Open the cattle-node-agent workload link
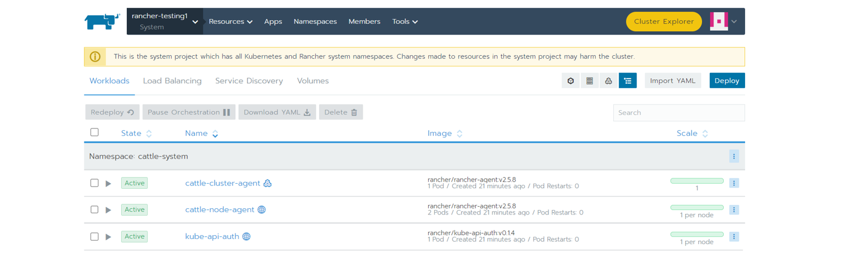The image size is (868, 277). [220, 210]
